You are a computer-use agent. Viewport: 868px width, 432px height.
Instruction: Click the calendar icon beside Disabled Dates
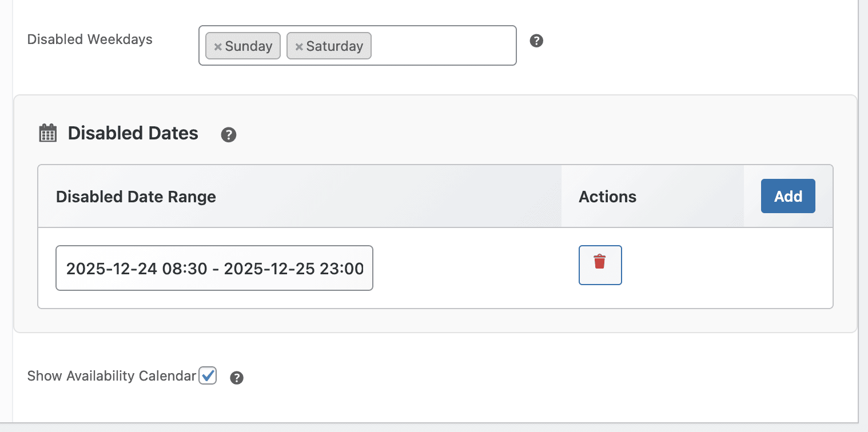pos(47,133)
